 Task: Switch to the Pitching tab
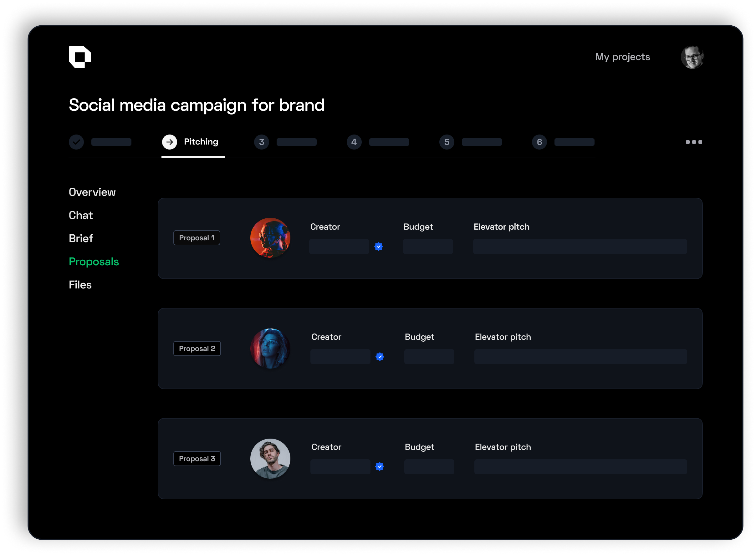[201, 142]
